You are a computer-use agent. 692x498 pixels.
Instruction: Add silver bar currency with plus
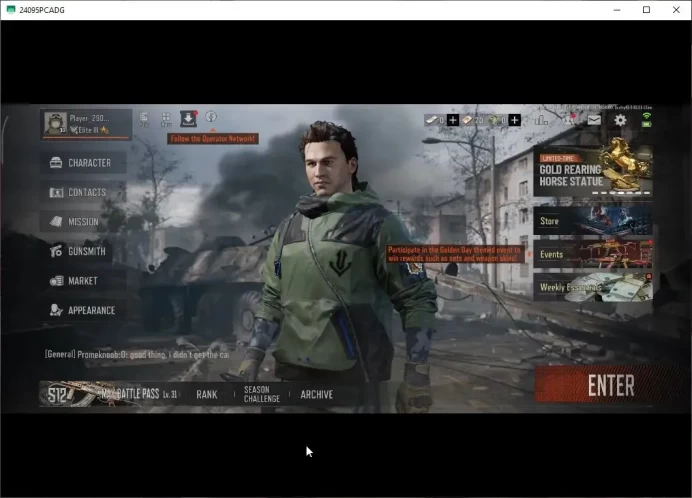(x=453, y=120)
